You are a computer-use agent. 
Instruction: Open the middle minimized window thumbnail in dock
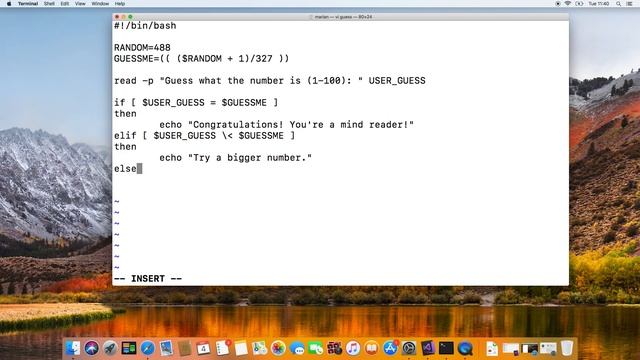[x=529, y=349]
